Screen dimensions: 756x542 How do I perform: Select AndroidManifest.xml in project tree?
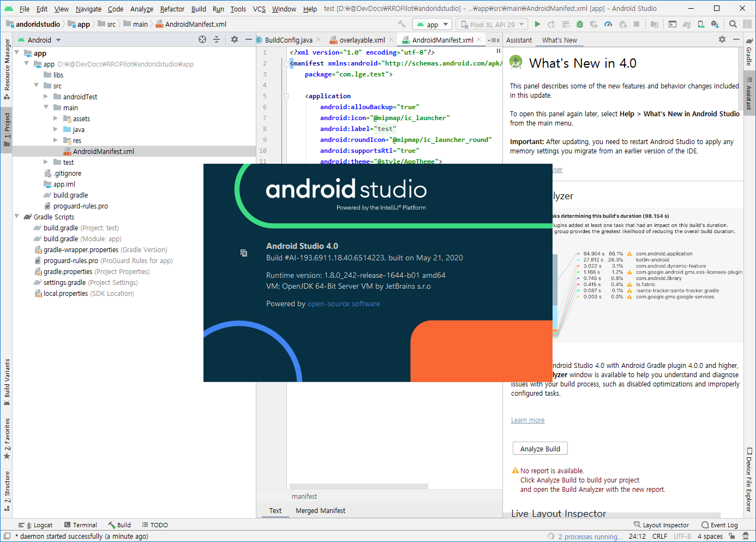[x=134, y=151]
